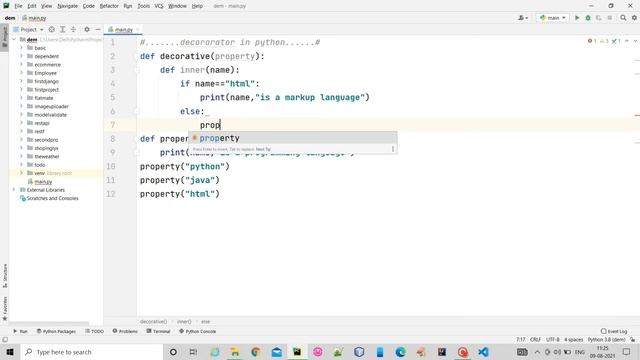The image size is (640, 360).
Task: Select main.py in project tree
Action: coord(43,182)
